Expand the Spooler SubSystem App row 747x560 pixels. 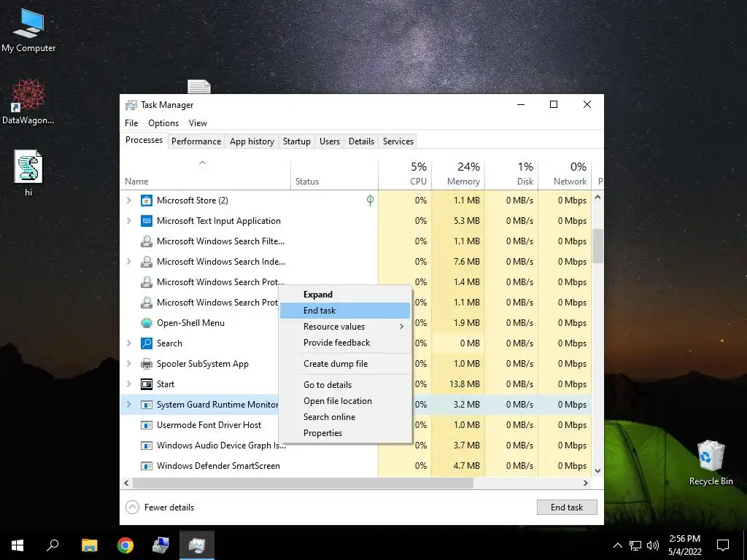click(x=128, y=364)
